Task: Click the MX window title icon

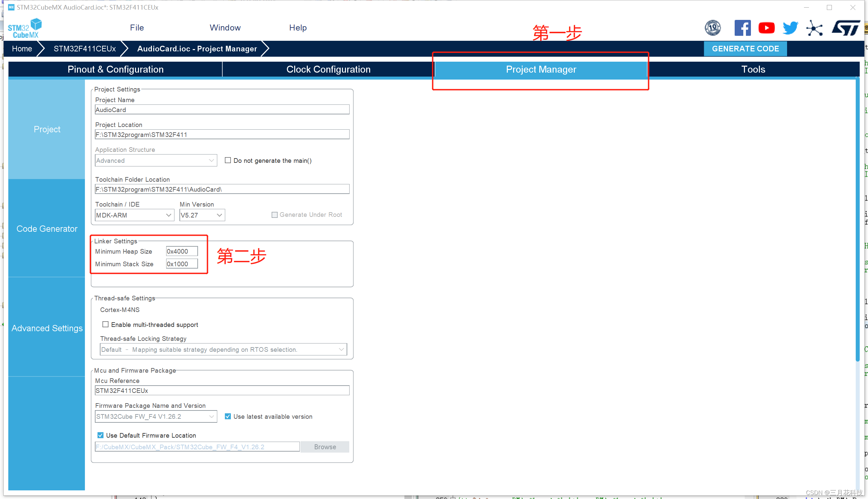Action: (11, 7)
